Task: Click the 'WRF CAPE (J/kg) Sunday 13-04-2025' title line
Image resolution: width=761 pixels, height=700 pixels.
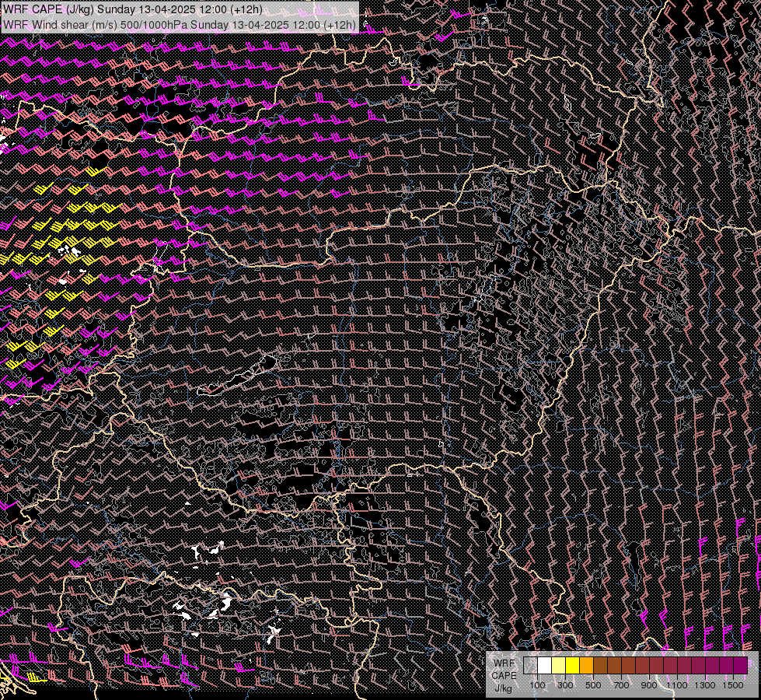Action: click(133, 10)
